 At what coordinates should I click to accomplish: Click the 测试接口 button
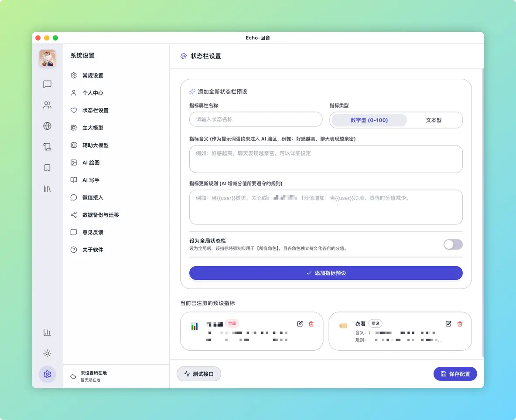pos(199,374)
